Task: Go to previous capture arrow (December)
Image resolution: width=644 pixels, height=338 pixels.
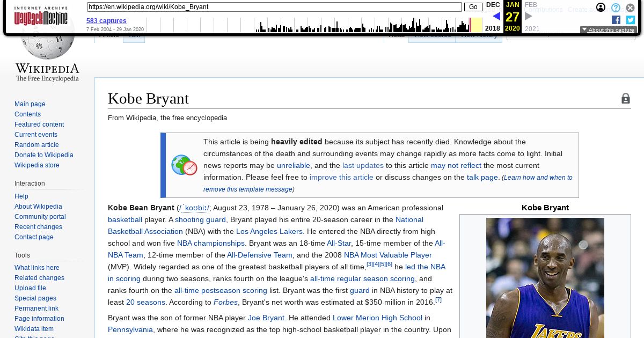Action: click(496, 16)
